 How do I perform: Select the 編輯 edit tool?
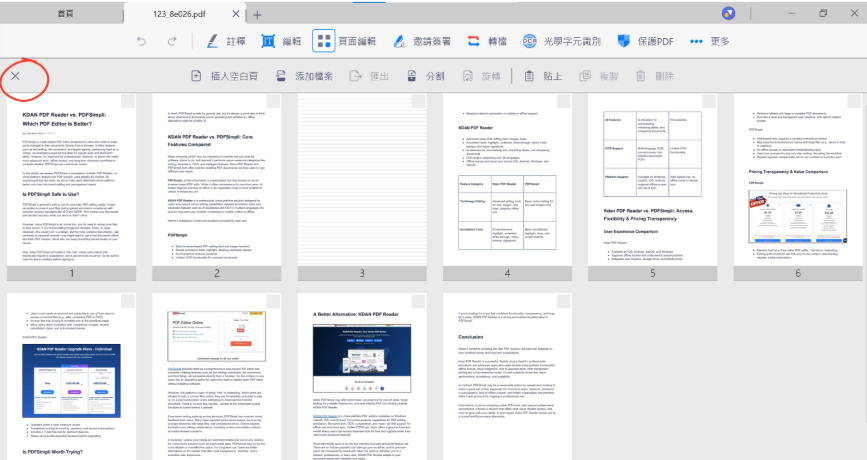coord(281,41)
